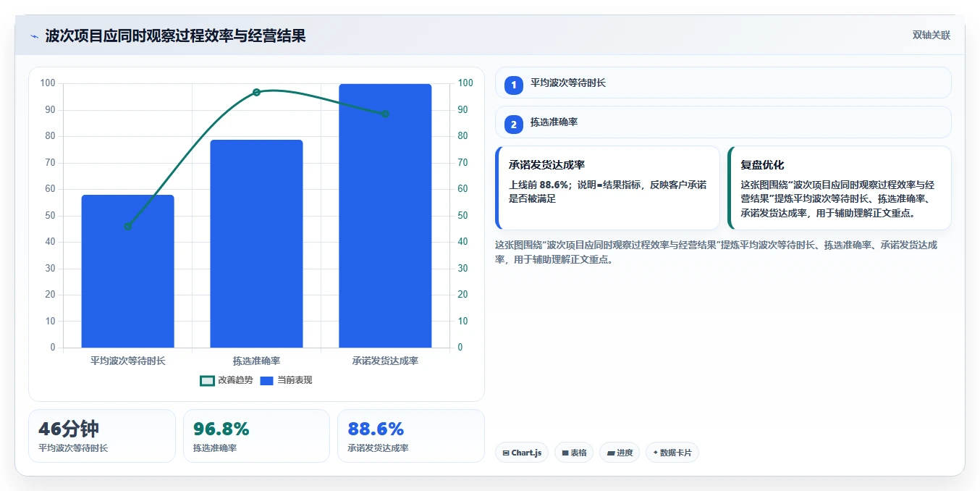The height and width of the screenshot is (491, 980).
Task: Click the icon inside 进度 tag
Action: click(x=611, y=453)
